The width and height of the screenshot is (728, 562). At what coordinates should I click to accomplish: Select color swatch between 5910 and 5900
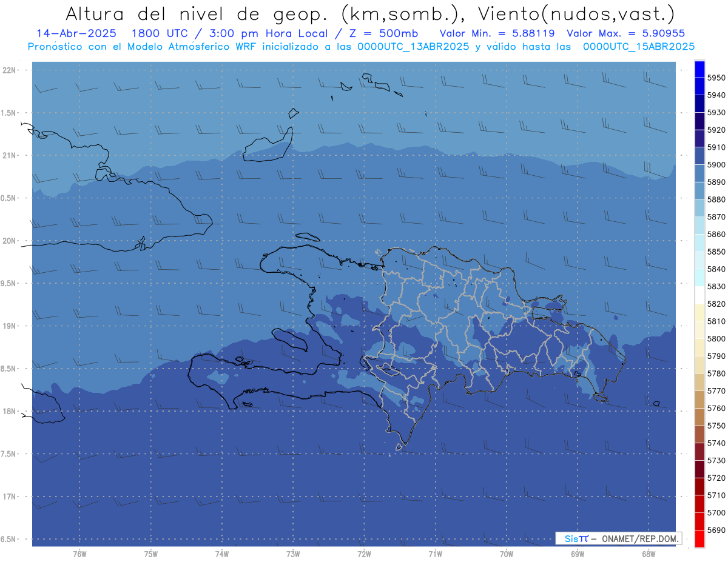(x=699, y=156)
